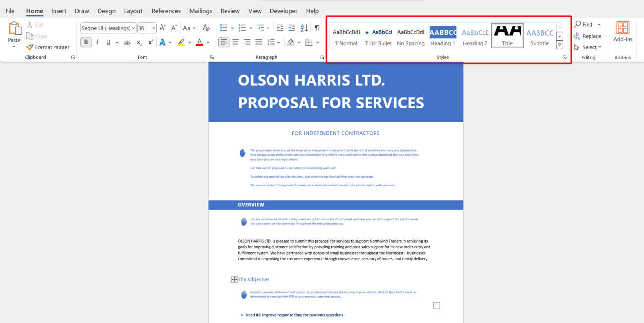The image size is (644, 323).
Task: Increase paragraph indent
Action: tap(292, 28)
